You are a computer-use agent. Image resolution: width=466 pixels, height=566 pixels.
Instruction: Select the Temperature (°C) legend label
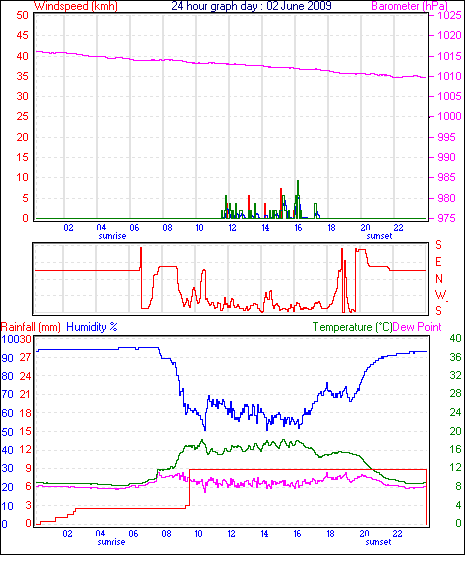pos(352,327)
